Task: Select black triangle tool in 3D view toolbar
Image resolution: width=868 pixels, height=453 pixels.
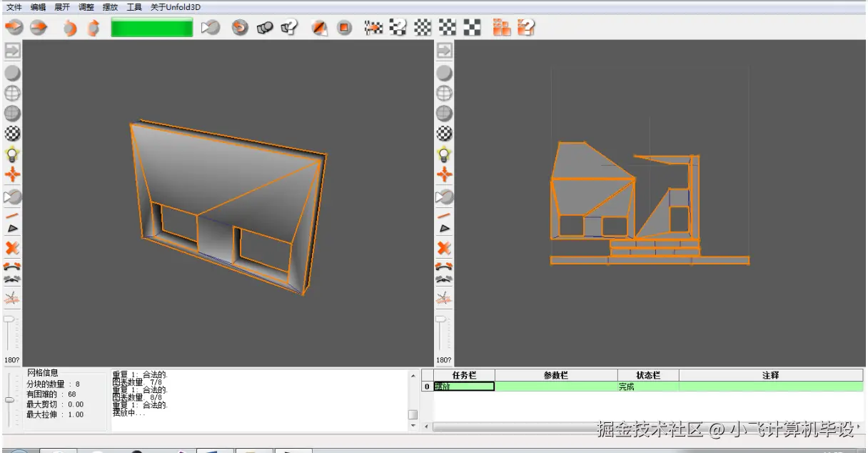Action: [x=13, y=229]
